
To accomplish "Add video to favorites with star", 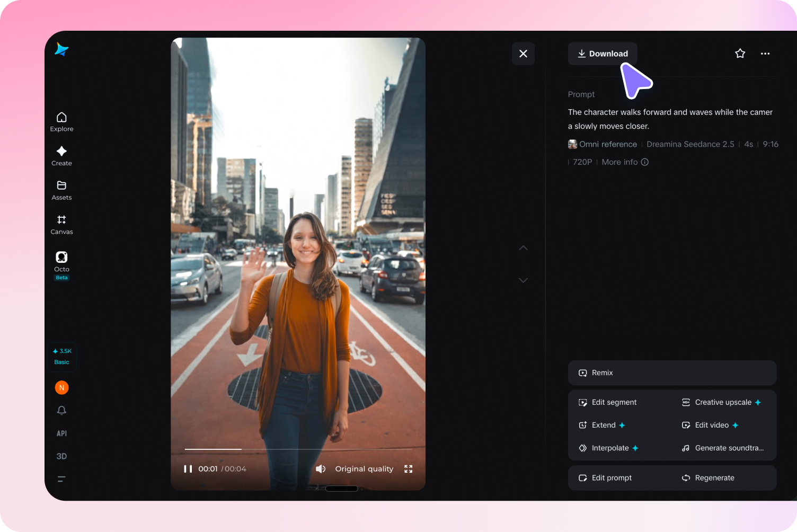I will click(740, 54).
